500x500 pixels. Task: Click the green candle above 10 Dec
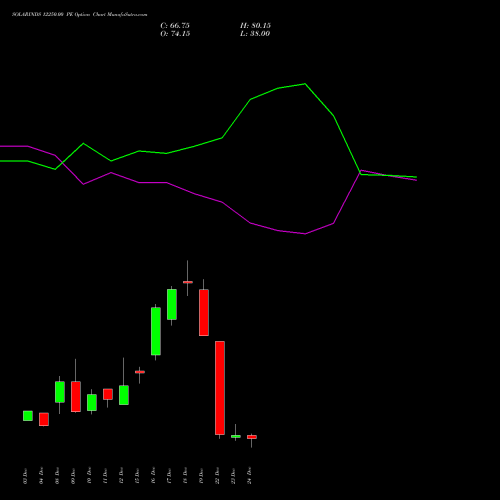tap(92, 402)
